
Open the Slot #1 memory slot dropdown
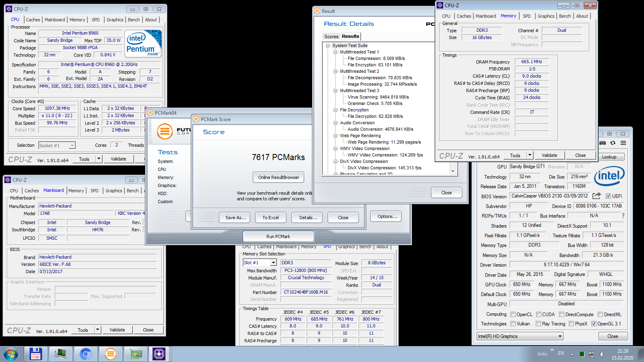point(260,263)
